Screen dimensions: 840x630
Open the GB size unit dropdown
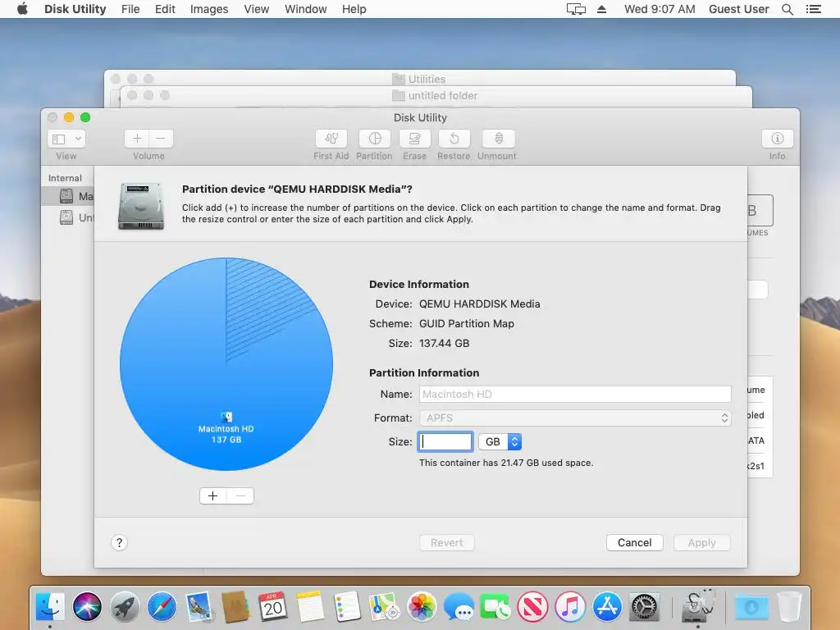(500, 441)
